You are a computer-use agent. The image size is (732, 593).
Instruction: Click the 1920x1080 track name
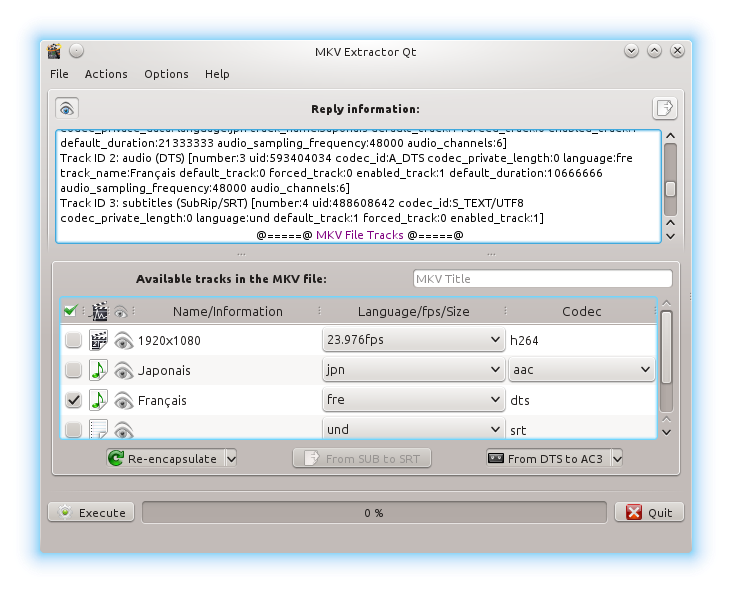(169, 340)
